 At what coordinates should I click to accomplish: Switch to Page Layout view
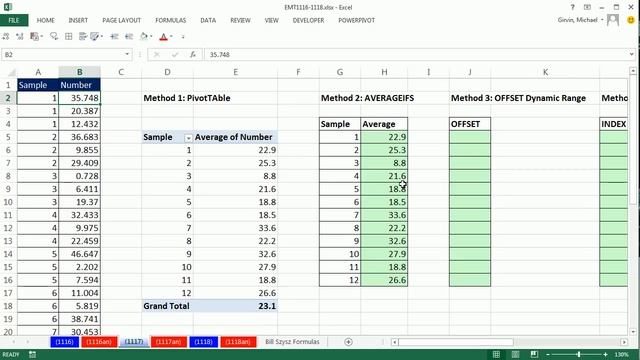click(516, 354)
